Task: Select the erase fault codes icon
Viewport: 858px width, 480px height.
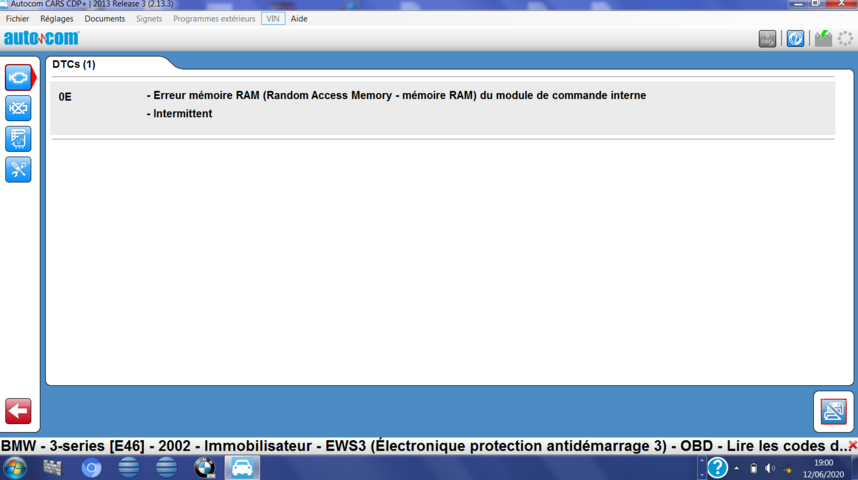Action: click(x=18, y=108)
